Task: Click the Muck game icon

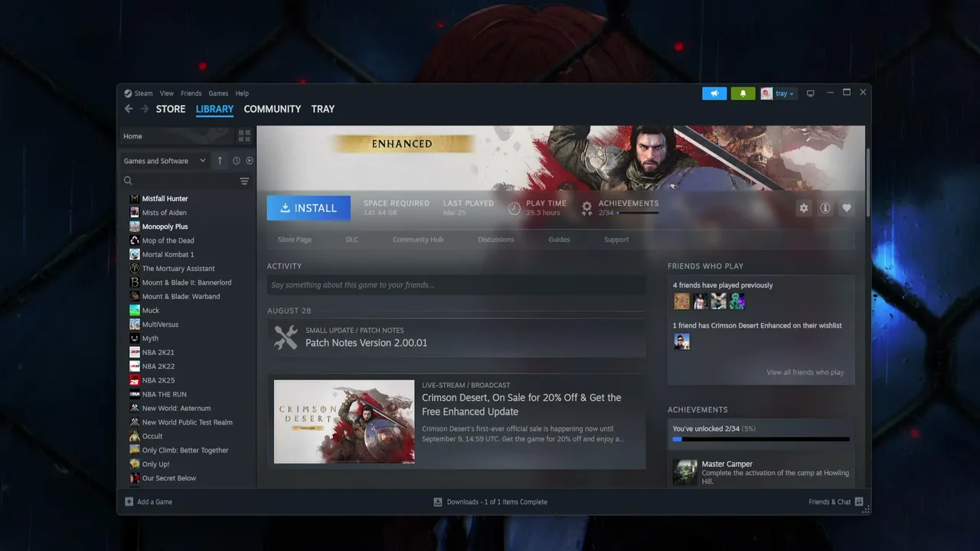Action: pyautogui.click(x=135, y=311)
